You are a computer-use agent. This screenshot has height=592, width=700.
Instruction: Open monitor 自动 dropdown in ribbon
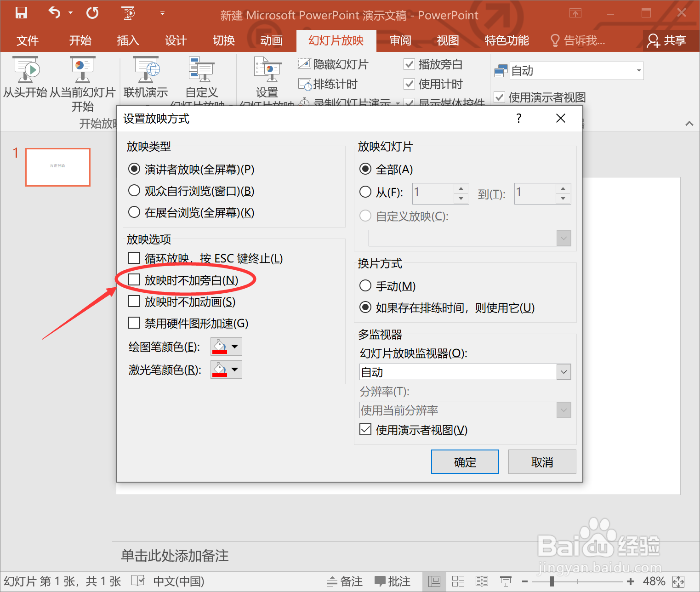[x=639, y=71]
